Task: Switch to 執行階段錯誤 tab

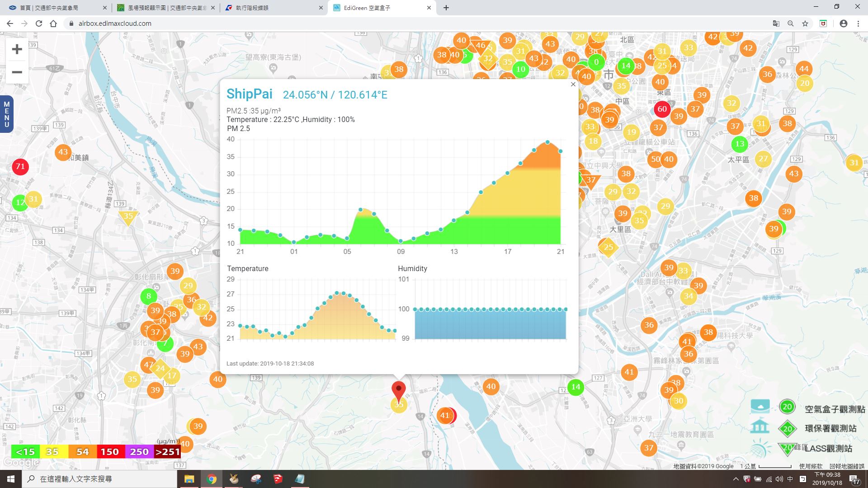Action: pos(274,8)
